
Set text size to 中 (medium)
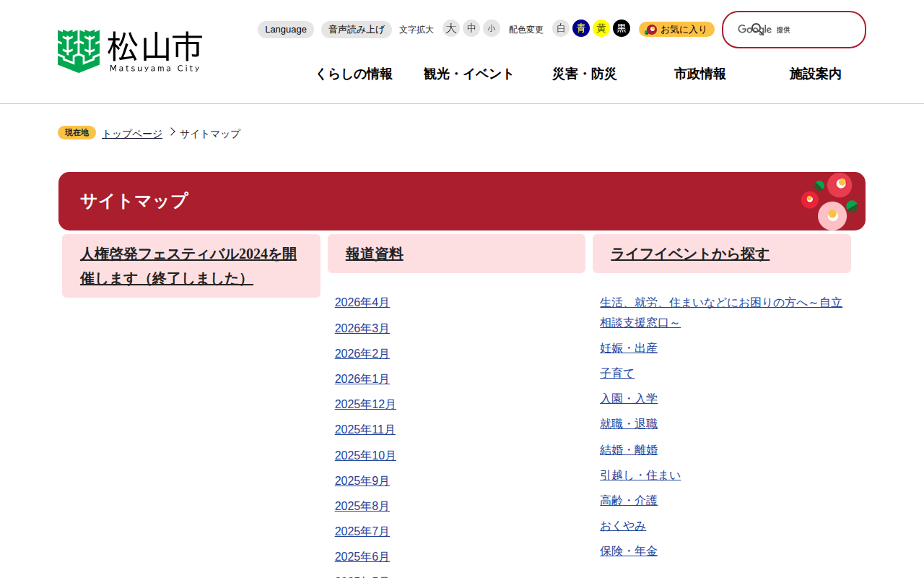(x=471, y=28)
